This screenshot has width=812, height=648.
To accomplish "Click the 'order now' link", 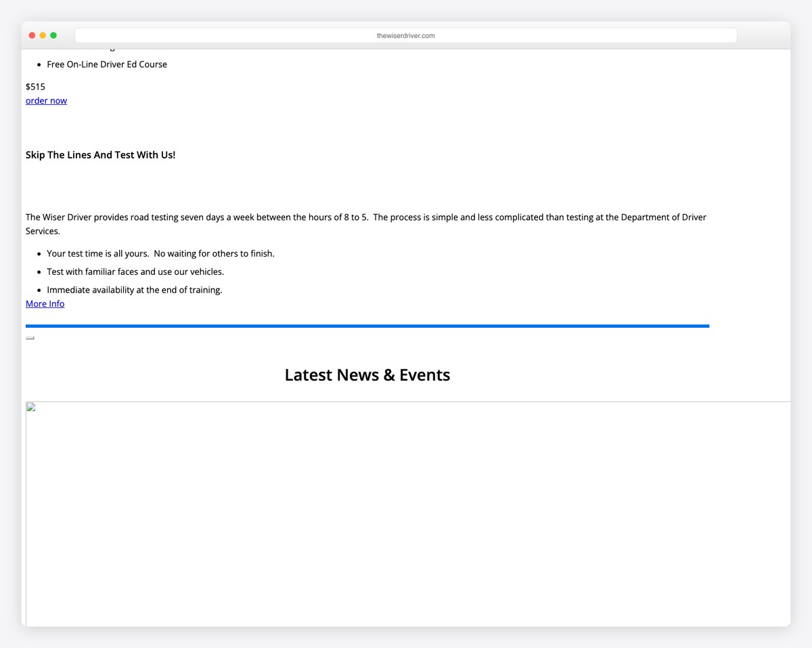I will coord(46,100).
